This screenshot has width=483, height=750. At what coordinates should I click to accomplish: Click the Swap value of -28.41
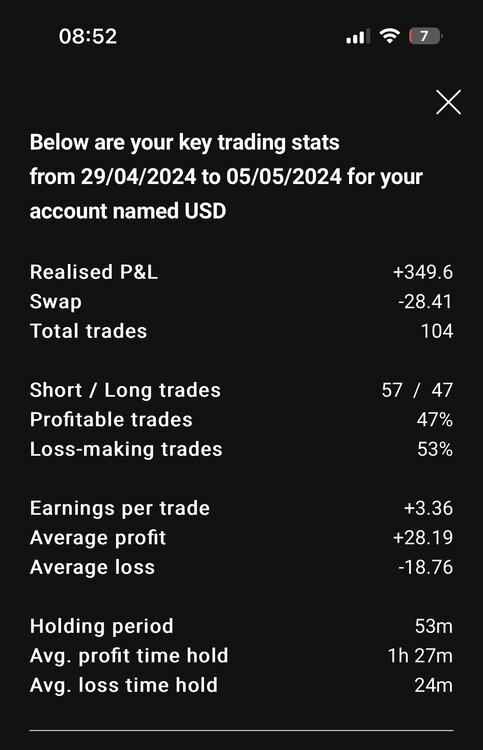425,302
